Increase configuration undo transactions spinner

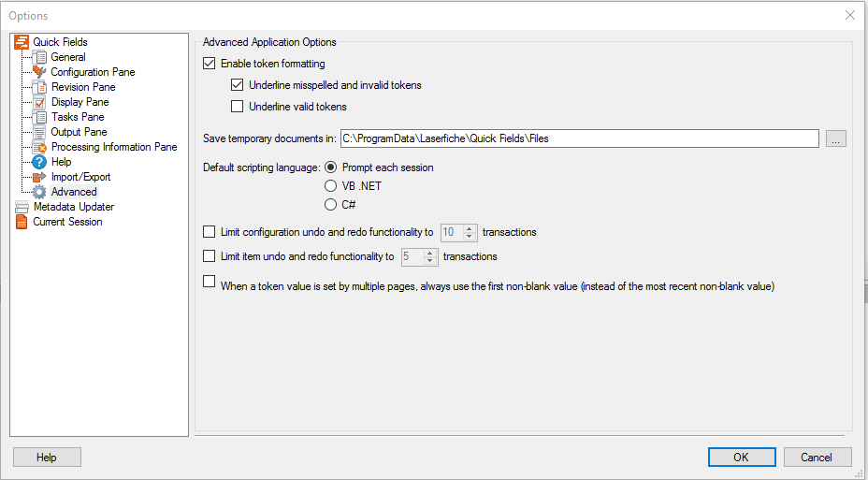pyautogui.click(x=470, y=228)
